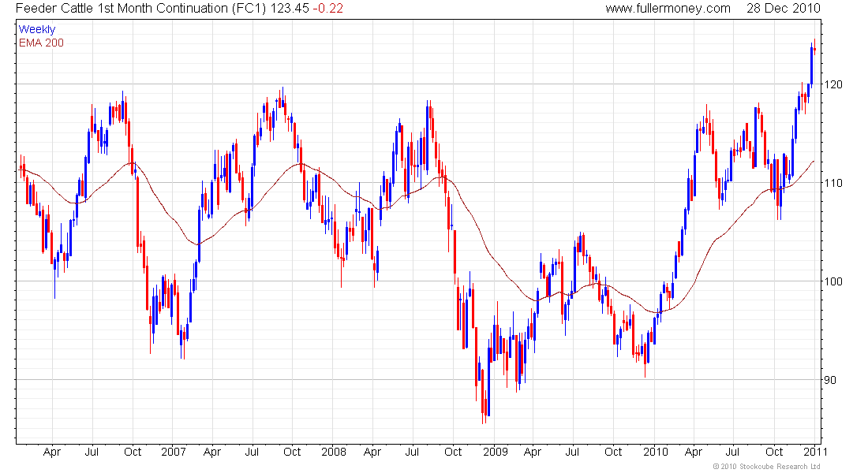Click the 2008 year label on time axis

pos(334,452)
